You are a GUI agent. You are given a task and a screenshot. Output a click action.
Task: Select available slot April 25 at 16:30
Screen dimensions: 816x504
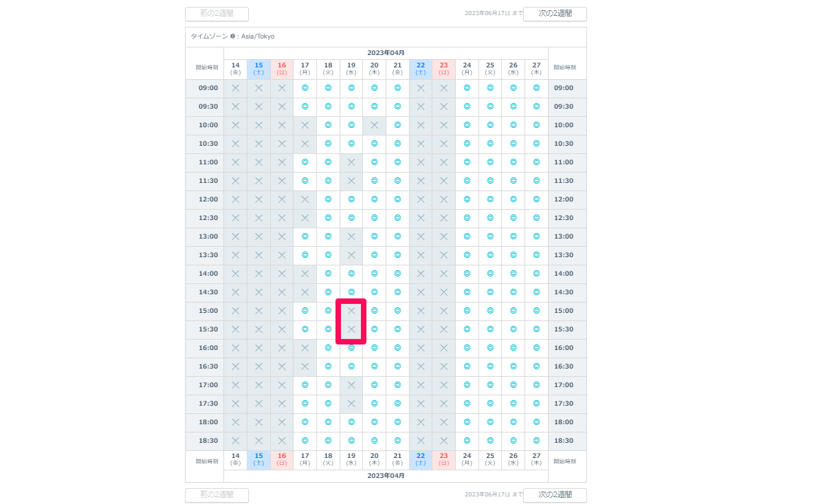pyautogui.click(x=490, y=366)
